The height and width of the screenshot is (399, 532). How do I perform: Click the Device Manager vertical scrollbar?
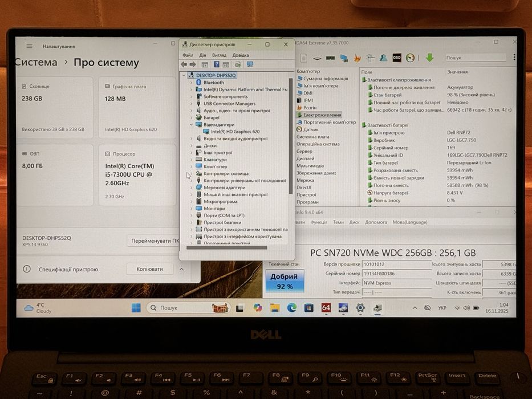coord(290,136)
